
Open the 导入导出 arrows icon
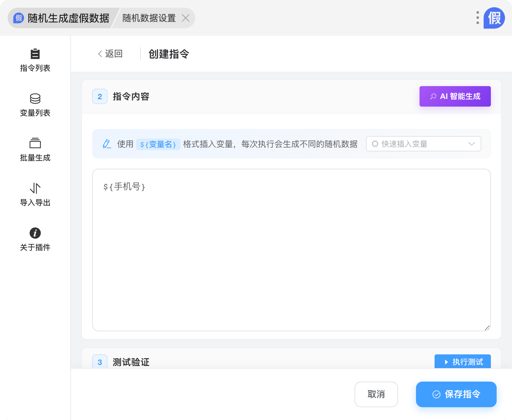pyautogui.click(x=35, y=188)
